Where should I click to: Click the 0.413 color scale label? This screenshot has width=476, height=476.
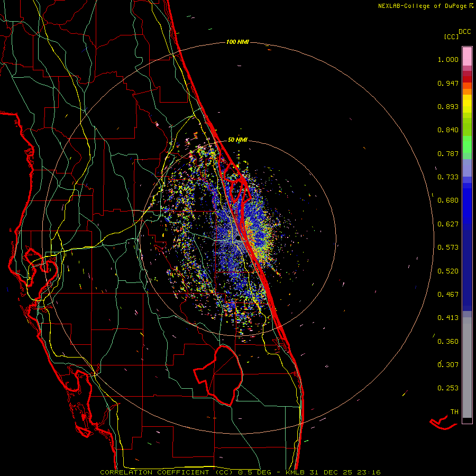coord(448,318)
